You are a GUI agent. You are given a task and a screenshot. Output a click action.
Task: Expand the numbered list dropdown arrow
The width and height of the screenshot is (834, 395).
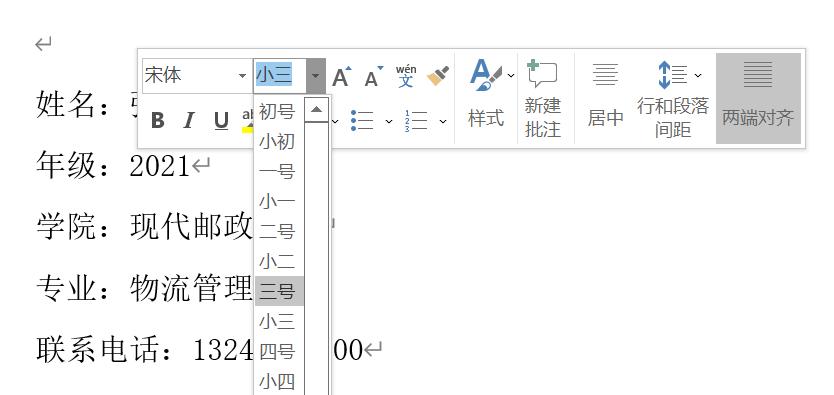443,122
